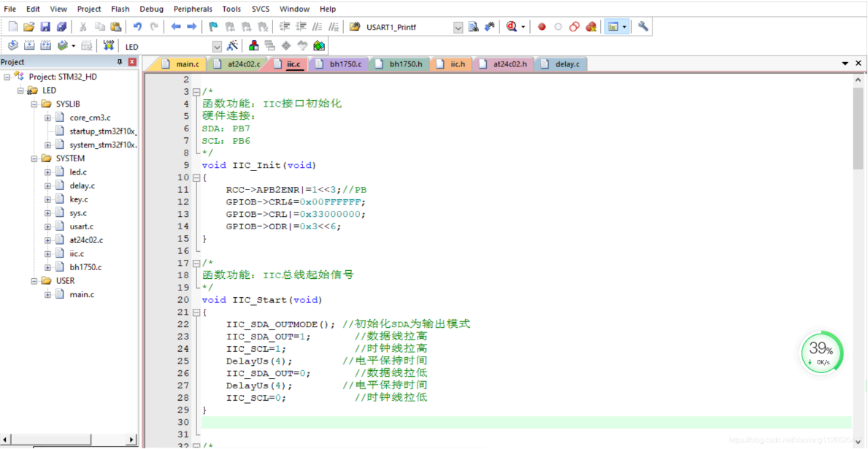Open the Debug menu

[152, 9]
